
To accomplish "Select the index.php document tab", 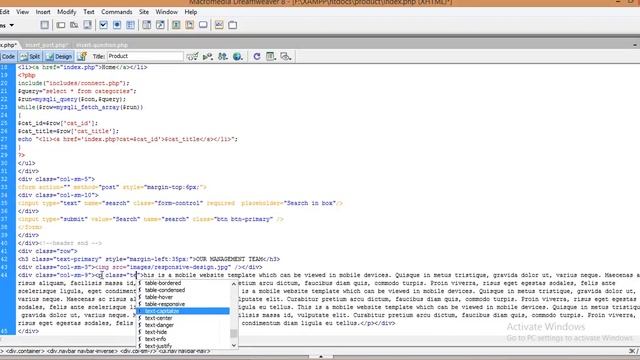I will pos(8,45).
